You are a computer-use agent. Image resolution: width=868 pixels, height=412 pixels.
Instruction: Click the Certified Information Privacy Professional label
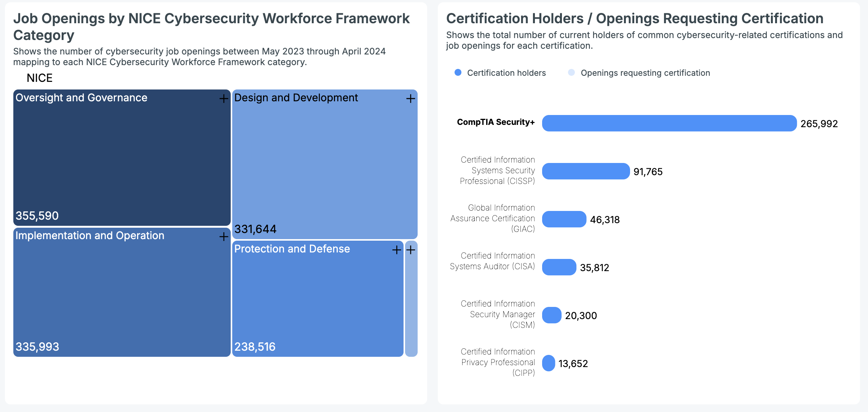point(498,362)
